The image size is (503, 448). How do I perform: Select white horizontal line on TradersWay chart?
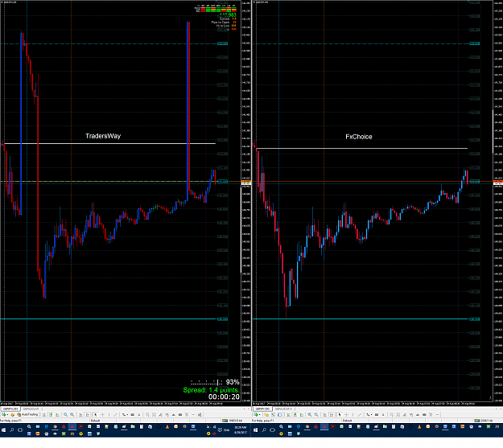click(109, 143)
